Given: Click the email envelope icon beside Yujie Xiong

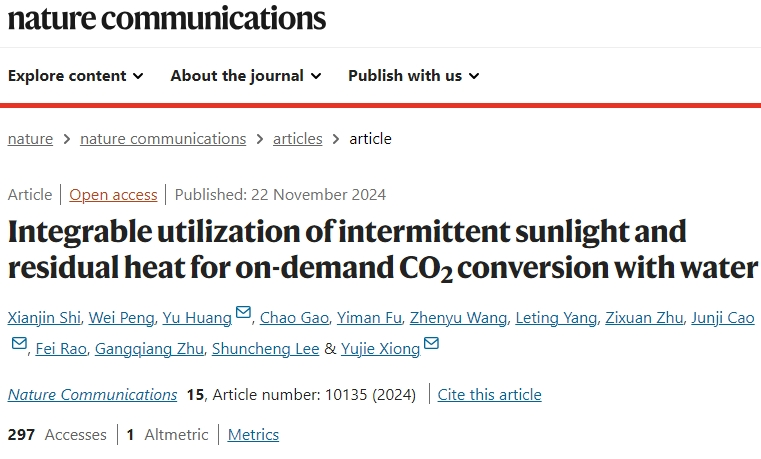Looking at the screenshot, I should pos(431,343).
